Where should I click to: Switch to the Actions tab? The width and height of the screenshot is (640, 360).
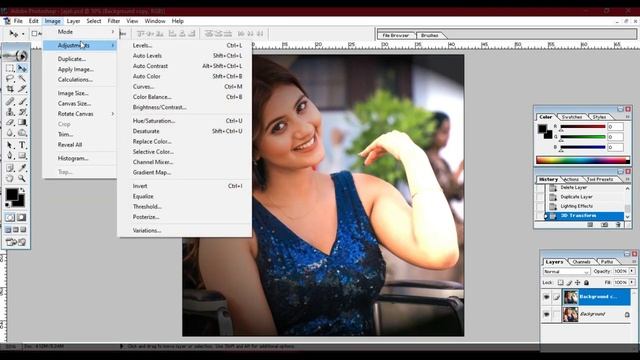(x=571, y=179)
